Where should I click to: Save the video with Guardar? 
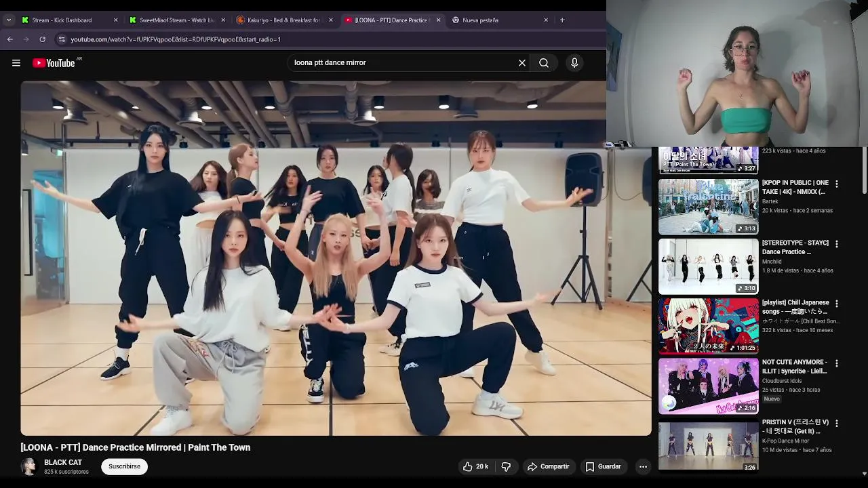pyautogui.click(x=603, y=466)
